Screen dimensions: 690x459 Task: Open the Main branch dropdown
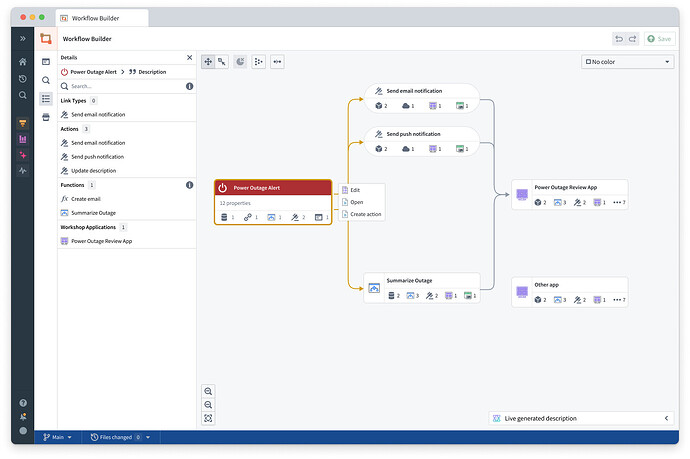pyautogui.click(x=57, y=437)
